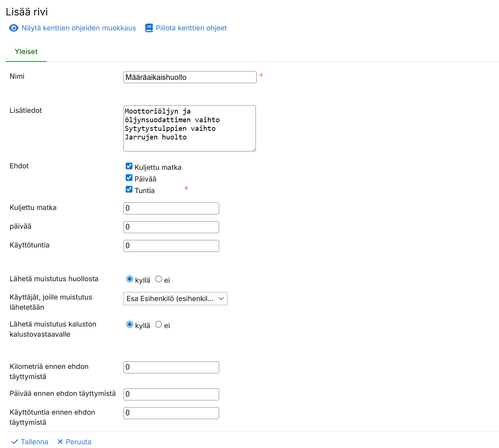The height and width of the screenshot is (448, 499).
Task: Click the X icon next to Peruuta
Action: [x=60, y=442]
